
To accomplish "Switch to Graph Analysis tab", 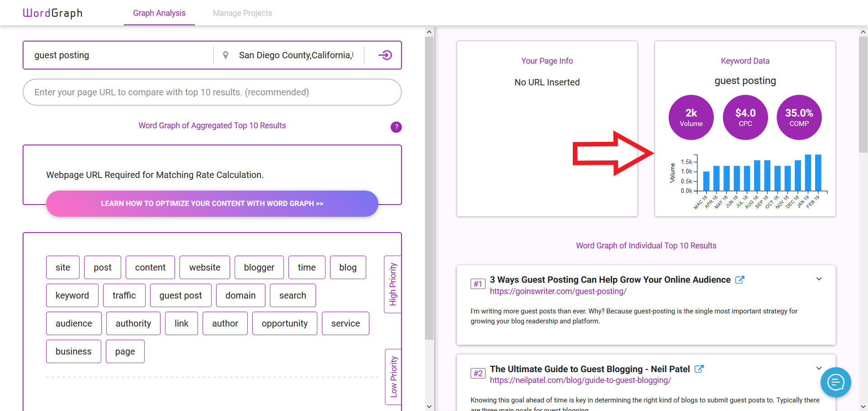I will tap(159, 13).
